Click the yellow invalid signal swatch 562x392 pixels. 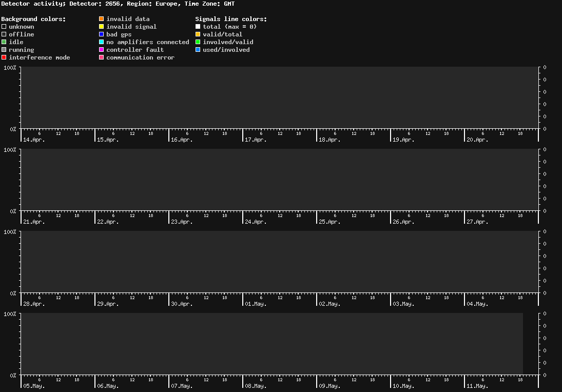click(102, 27)
